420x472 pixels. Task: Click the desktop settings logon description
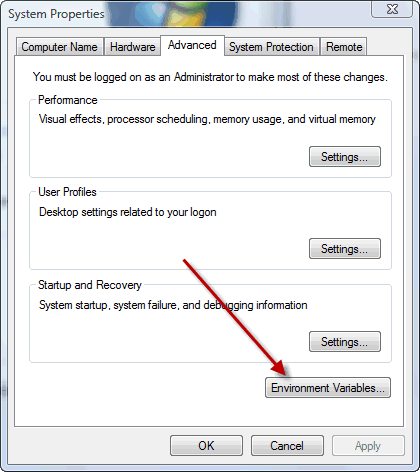128,212
